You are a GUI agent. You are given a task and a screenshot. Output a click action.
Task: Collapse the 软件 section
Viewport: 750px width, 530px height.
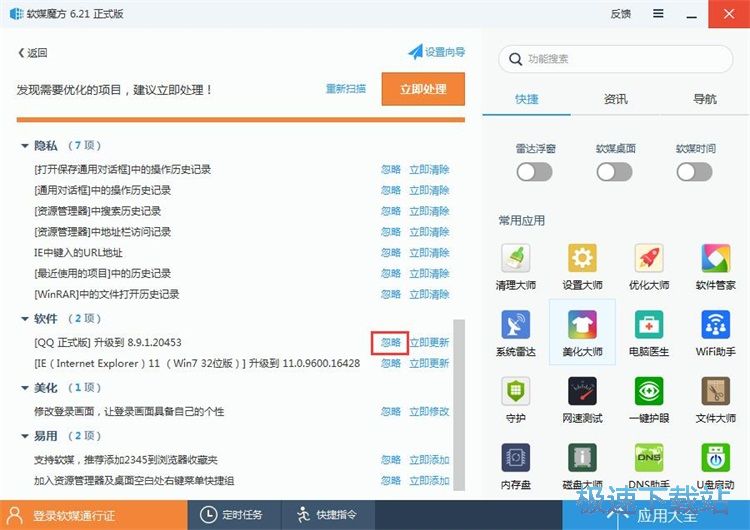click(25, 319)
